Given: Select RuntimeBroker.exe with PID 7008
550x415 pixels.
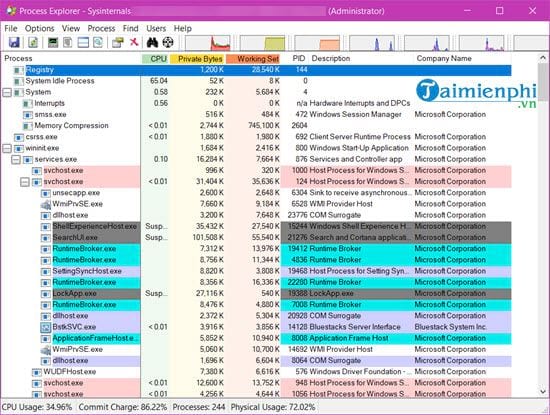Looking at the screenshot, I should pyautogui.click(x=256, y=305).
